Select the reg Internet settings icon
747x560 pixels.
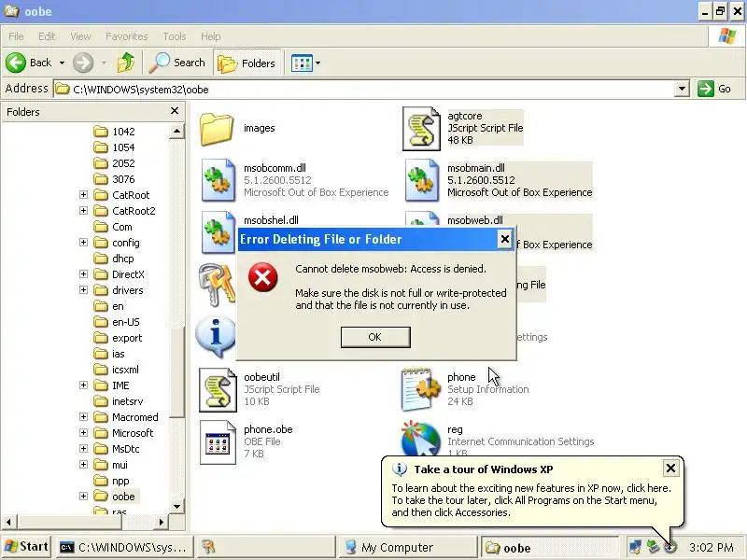point(421,438)
